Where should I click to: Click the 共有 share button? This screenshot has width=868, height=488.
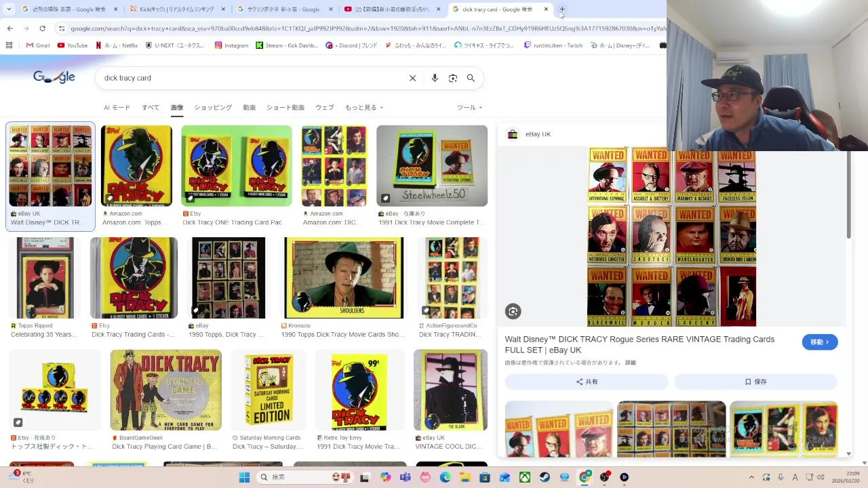(x=587, y=382)
